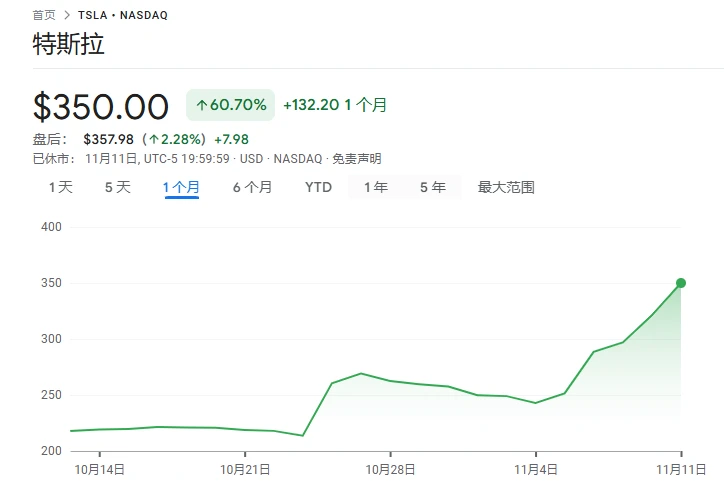Select the 5年 range tab
Image resolution: width=724 pixels, height=493 pixels.
pos(433,187)
